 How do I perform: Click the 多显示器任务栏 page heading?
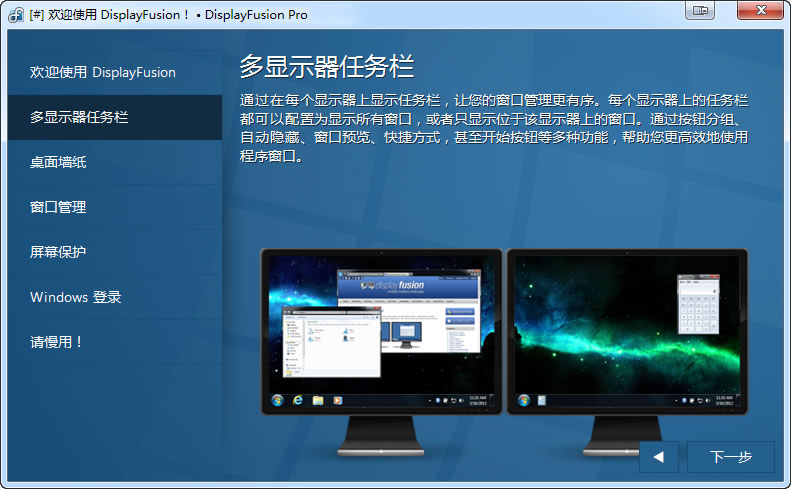coord(326,66)
